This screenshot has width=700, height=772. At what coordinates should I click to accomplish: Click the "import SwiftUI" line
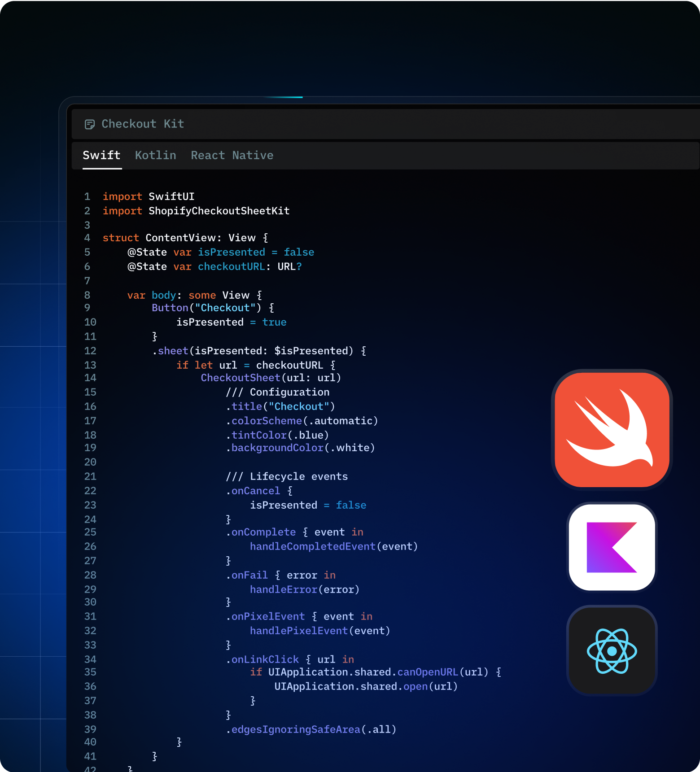coord(149,196)
